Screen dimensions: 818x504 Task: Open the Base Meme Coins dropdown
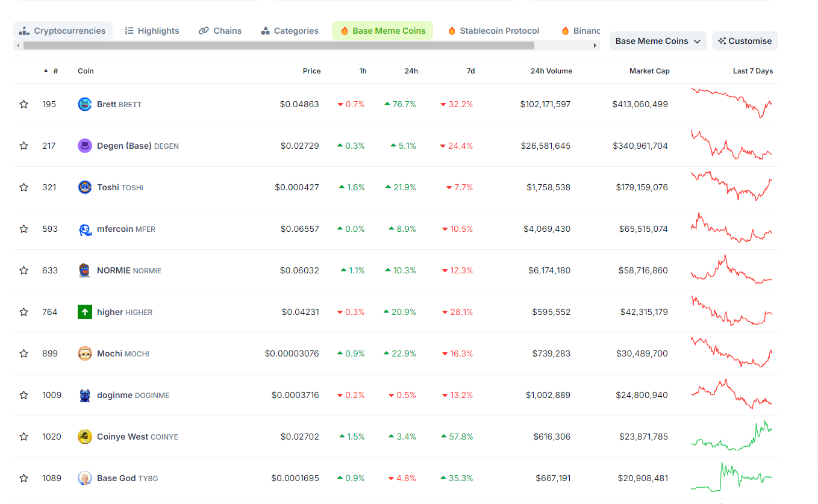click(658, 41)
